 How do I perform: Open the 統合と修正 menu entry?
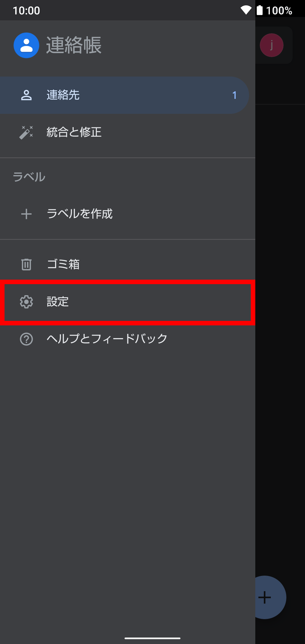(128, 132)
